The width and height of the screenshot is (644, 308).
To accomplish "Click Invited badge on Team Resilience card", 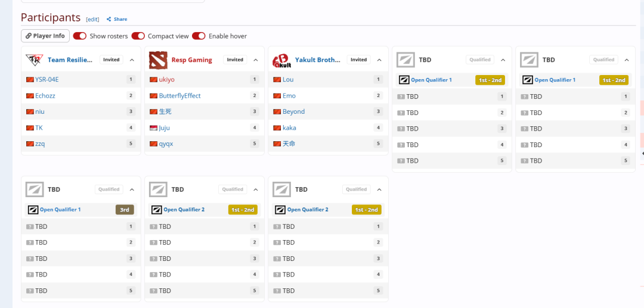I will (x=112, y=60).
